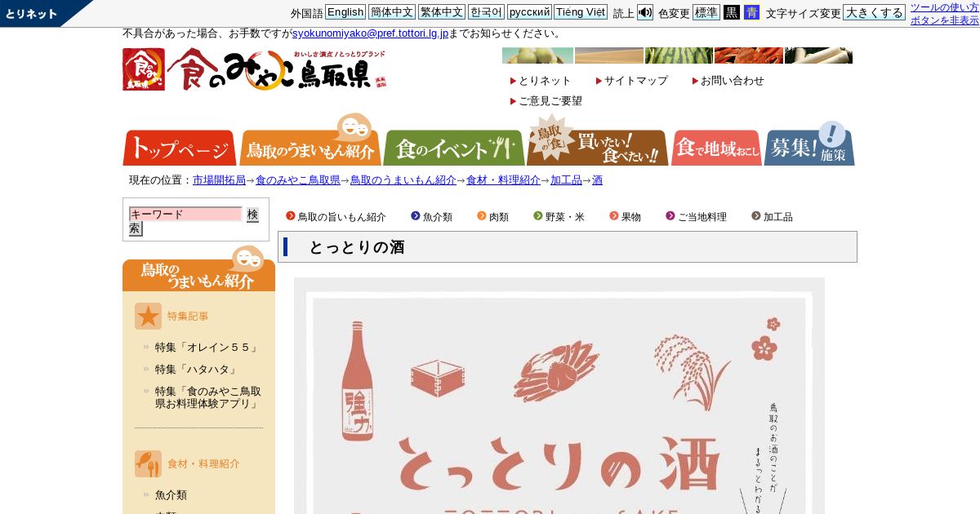Select the black color scheme swatch
The image size is (980, 514).
point(732,12)
